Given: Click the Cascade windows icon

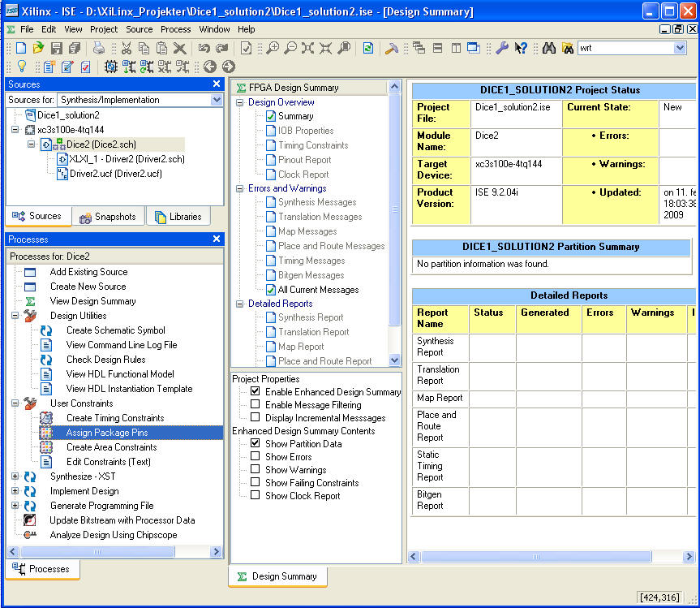Looking at the screenshot, I should pos(419,48).
